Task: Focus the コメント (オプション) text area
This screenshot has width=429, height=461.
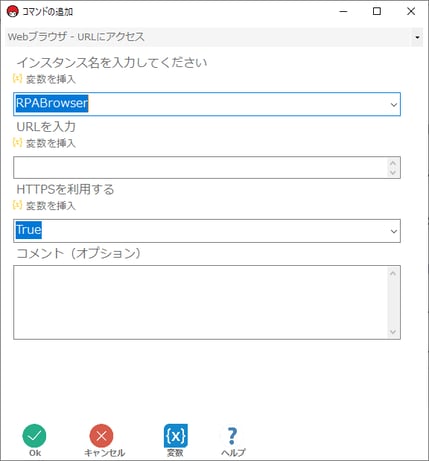Action: pos(207,302)
